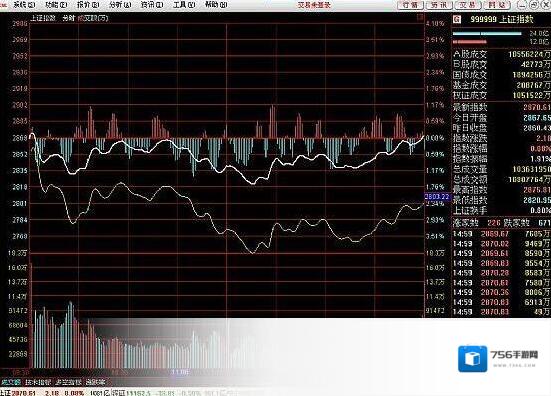Select the 成交量 tab below the chart
551x396 pixels.
click(11, 382)
